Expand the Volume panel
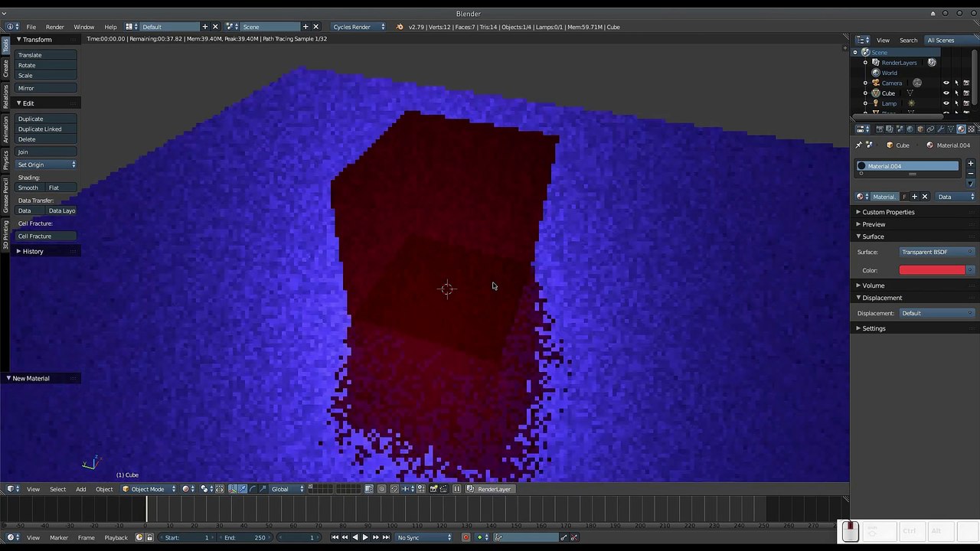This screenshot has width=980, height=551. pyautogui.click(x=873, y=285)
